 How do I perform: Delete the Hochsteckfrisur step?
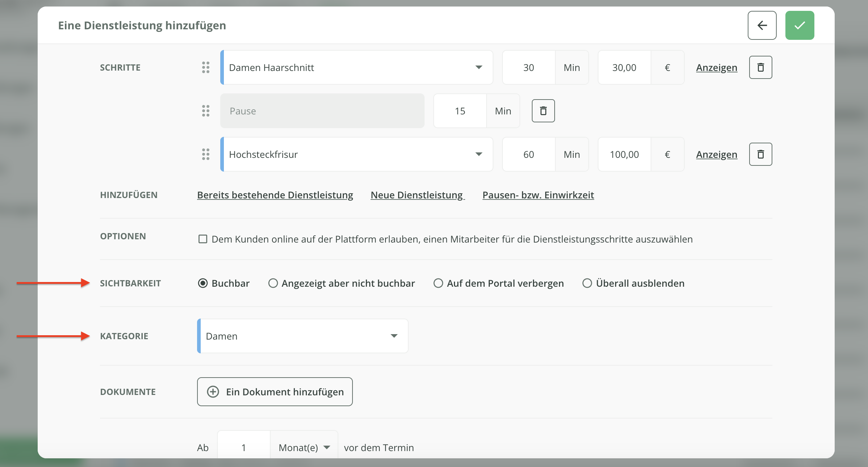click(760, 154)
